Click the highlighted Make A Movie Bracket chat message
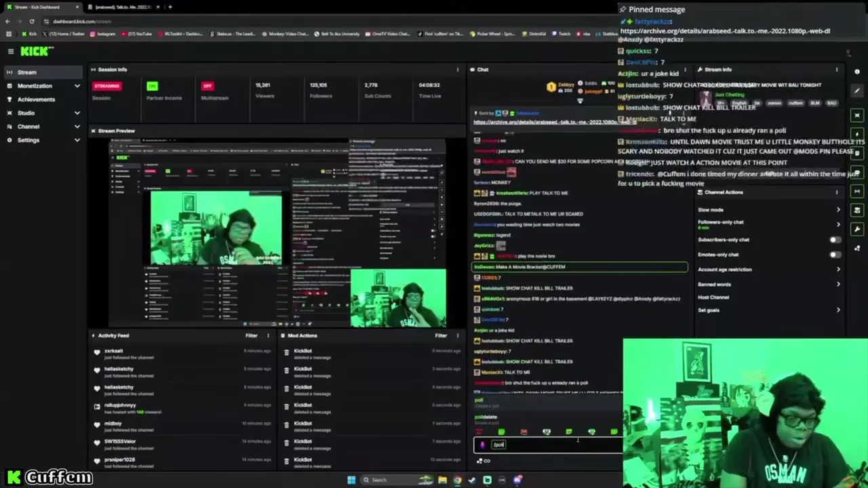This screenshot has height=488, width=868. (x=580, y=267)
